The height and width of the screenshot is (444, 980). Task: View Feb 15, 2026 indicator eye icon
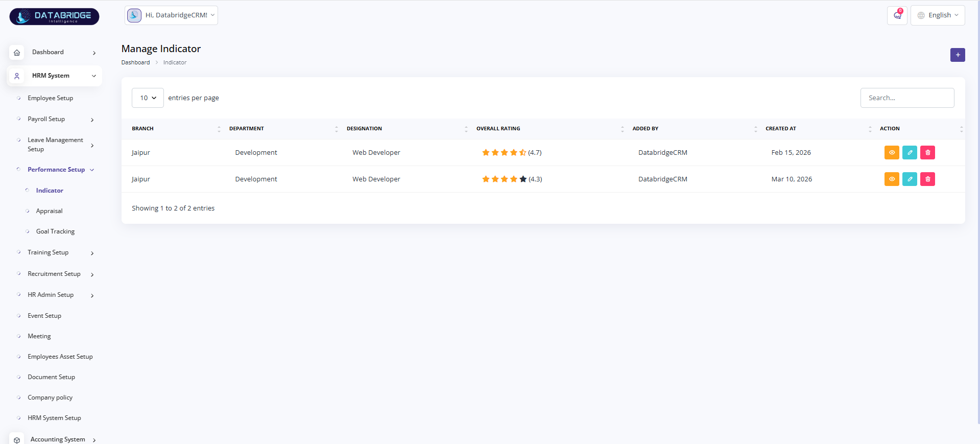click(892, 152)
